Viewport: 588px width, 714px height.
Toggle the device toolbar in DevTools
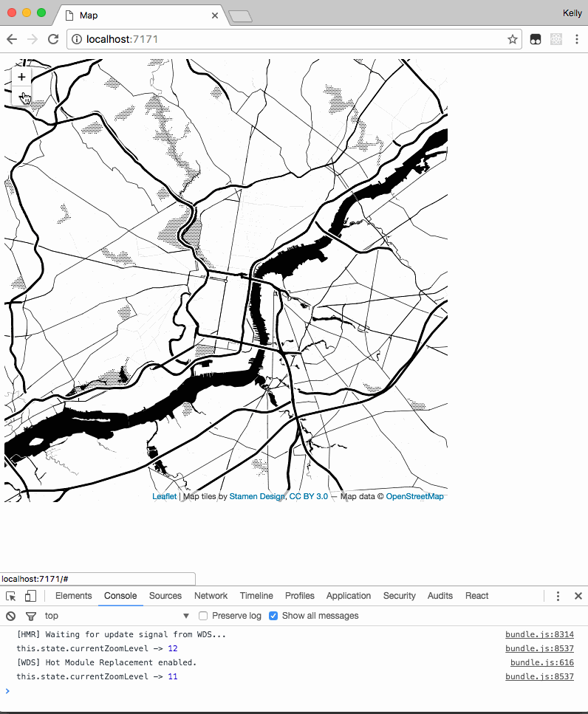pos(30,596)
